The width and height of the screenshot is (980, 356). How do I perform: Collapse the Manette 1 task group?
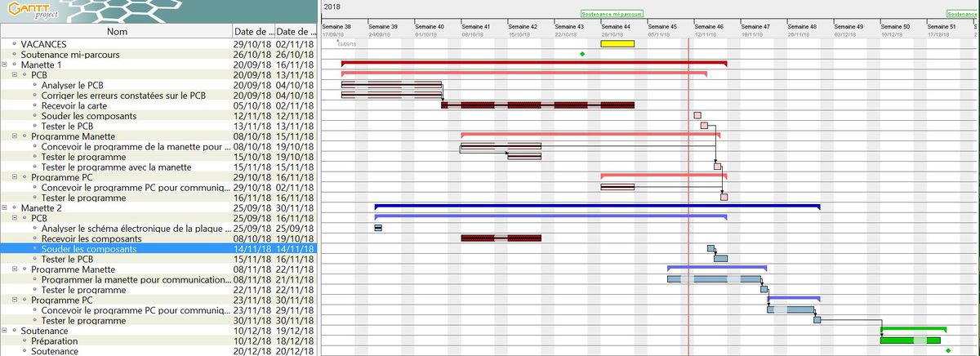[6, 65]
